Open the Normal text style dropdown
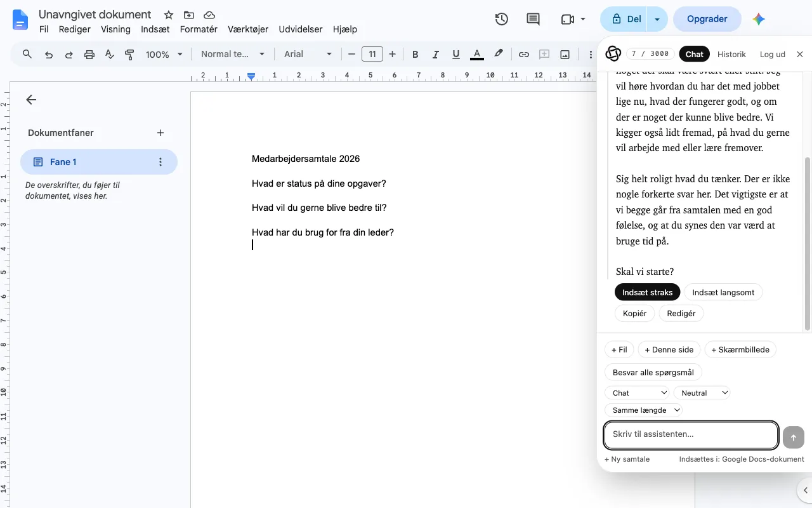This screenshot has height=508, width=812. point(233,55)
